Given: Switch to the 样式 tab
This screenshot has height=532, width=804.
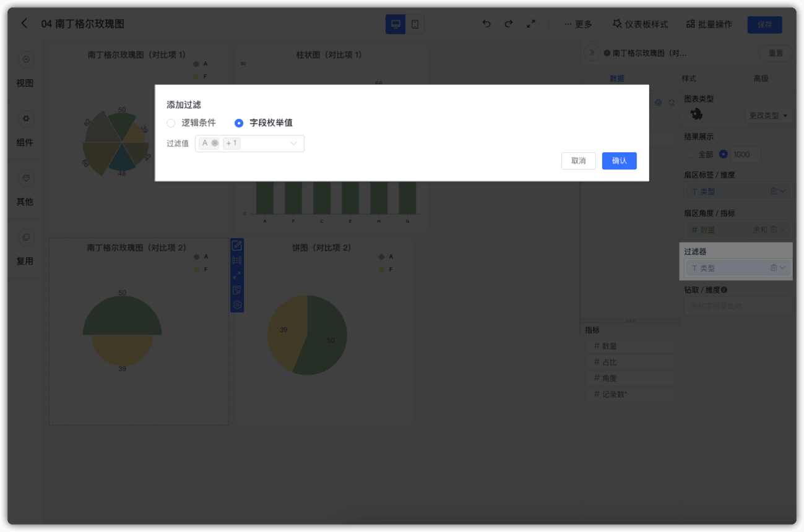Looking at the screenshot, I should click(x=689, y=79).
